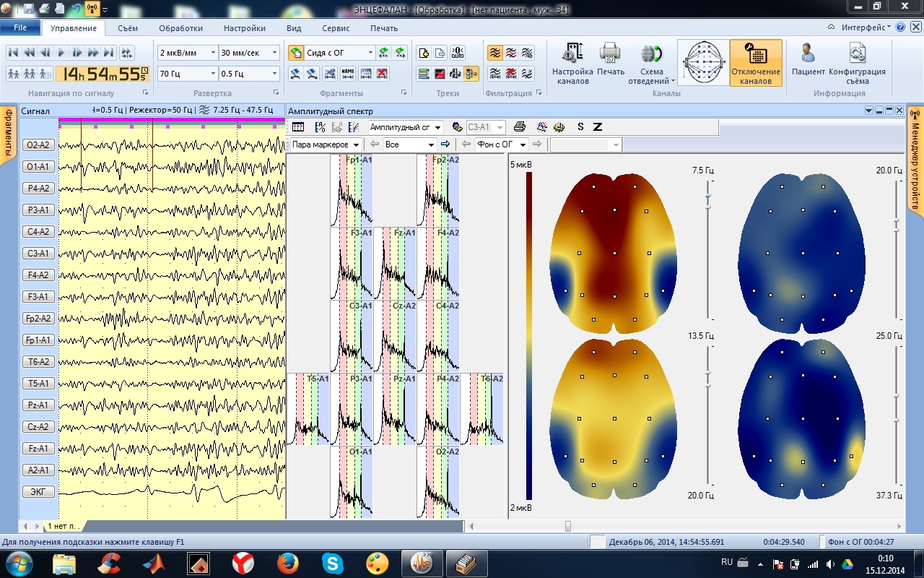Click the NAME fragment rename icon
Image resolution: width=924 pixels, height=578 pixels.
tap(348, 73)
